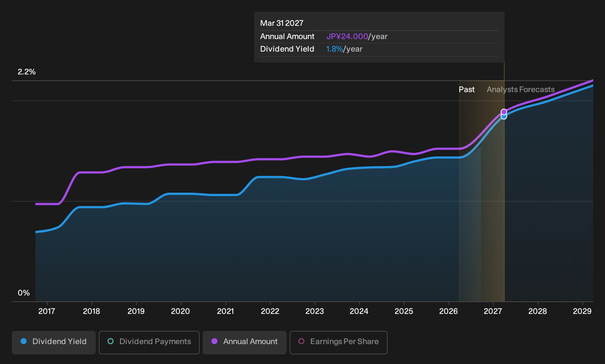
Task: Click the 2029 x-axis label
Action: click(x=582, y=311)
